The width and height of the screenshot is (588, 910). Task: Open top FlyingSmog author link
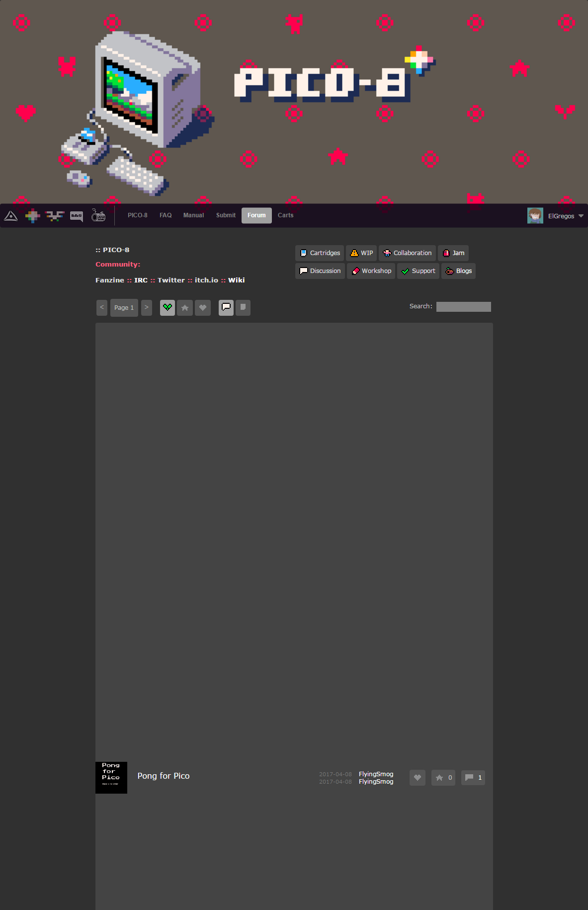coord(376,774)
